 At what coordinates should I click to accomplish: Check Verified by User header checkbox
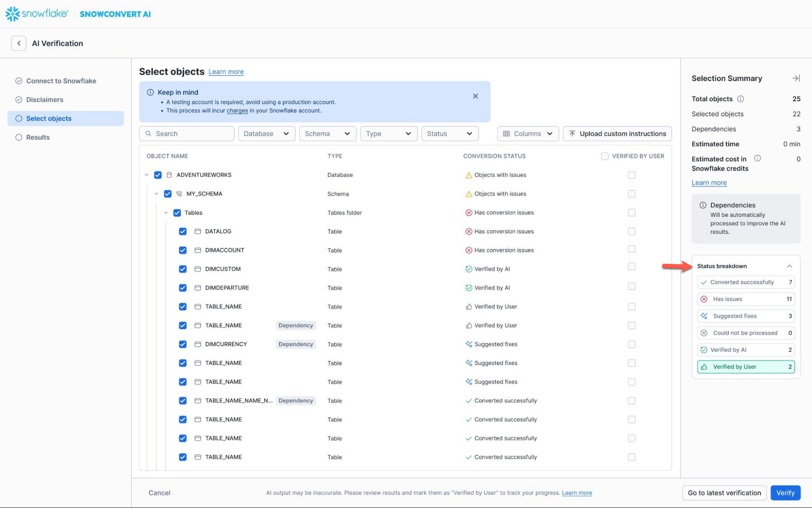pyautogui.click(x=604, y=156)
